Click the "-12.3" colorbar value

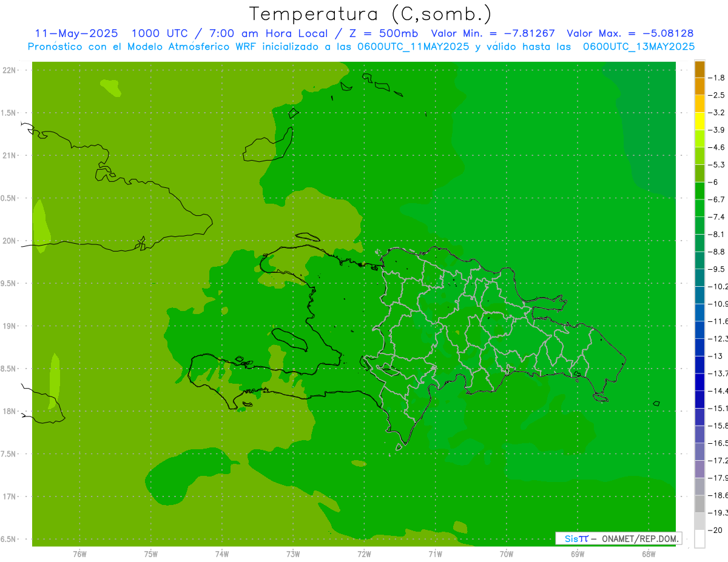click(718, 338)
